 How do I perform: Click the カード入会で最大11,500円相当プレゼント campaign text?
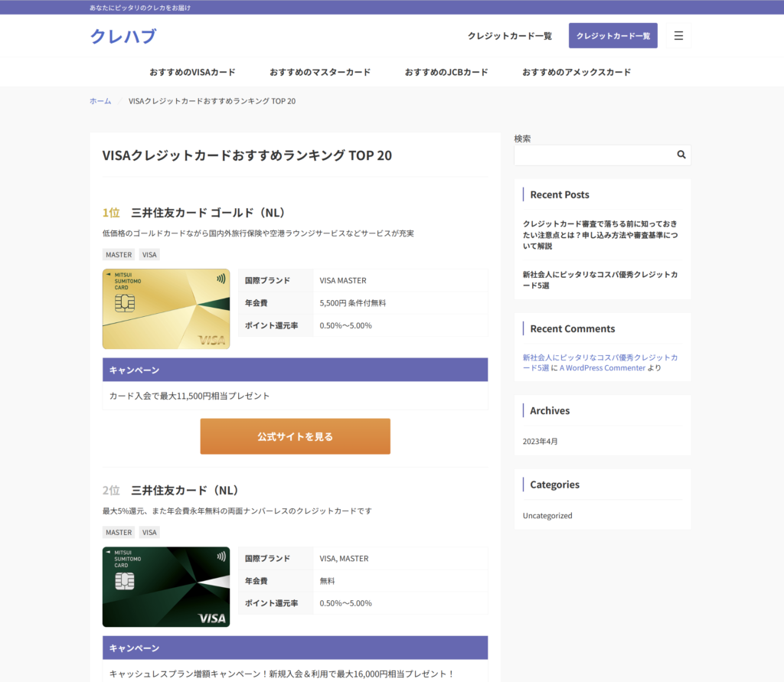(x=190, y=396)
